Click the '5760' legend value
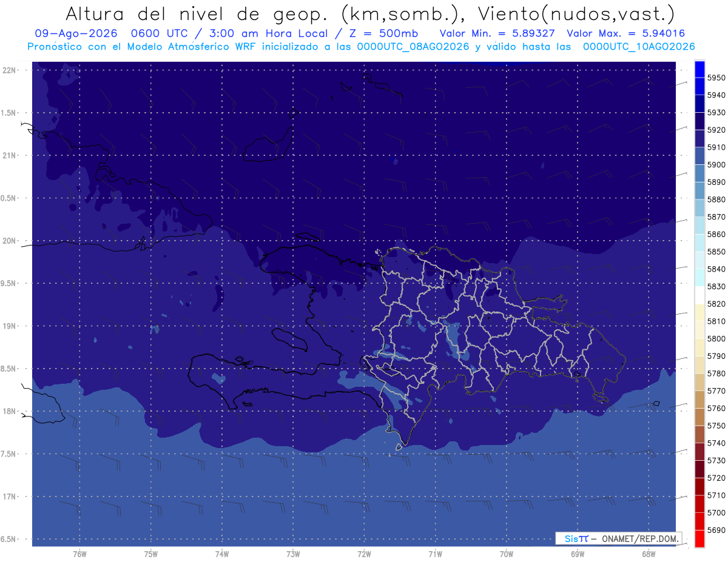728x562 pixels. point(716,408)
